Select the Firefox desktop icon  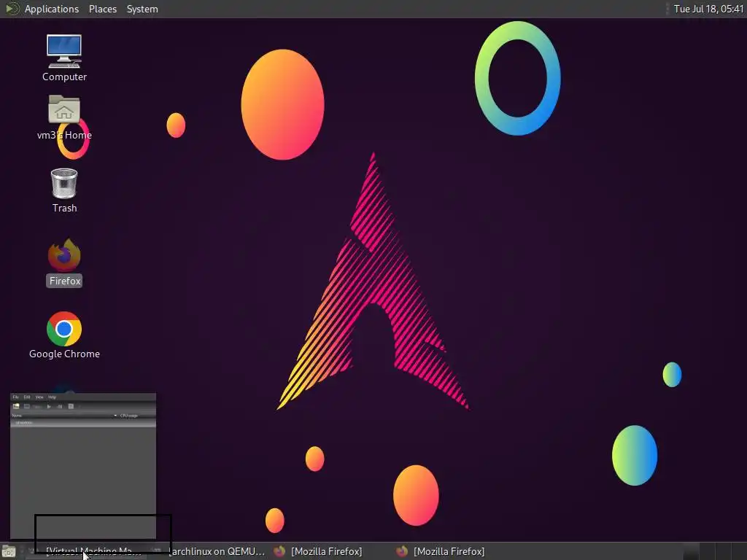coord(64,262)
